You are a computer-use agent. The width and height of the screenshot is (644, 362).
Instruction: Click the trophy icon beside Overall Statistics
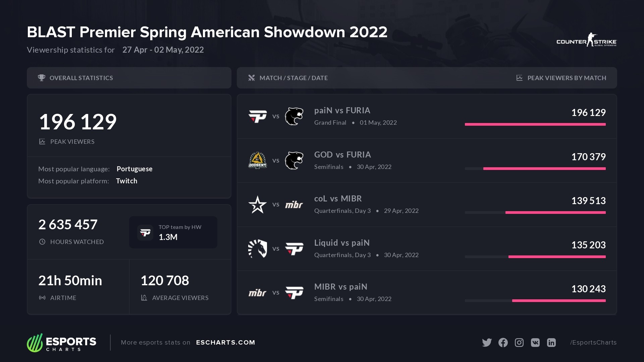(42, 78)
